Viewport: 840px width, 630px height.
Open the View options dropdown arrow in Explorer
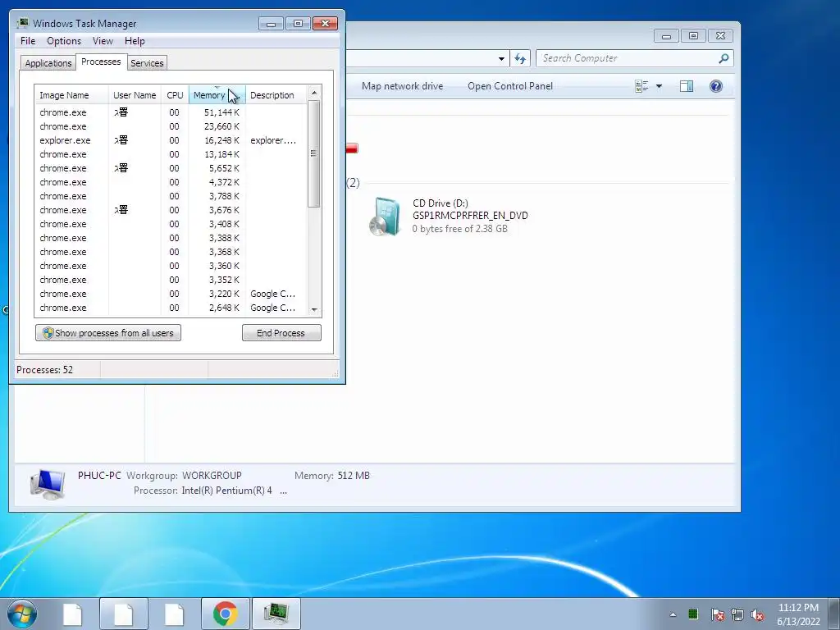point(659,86)
